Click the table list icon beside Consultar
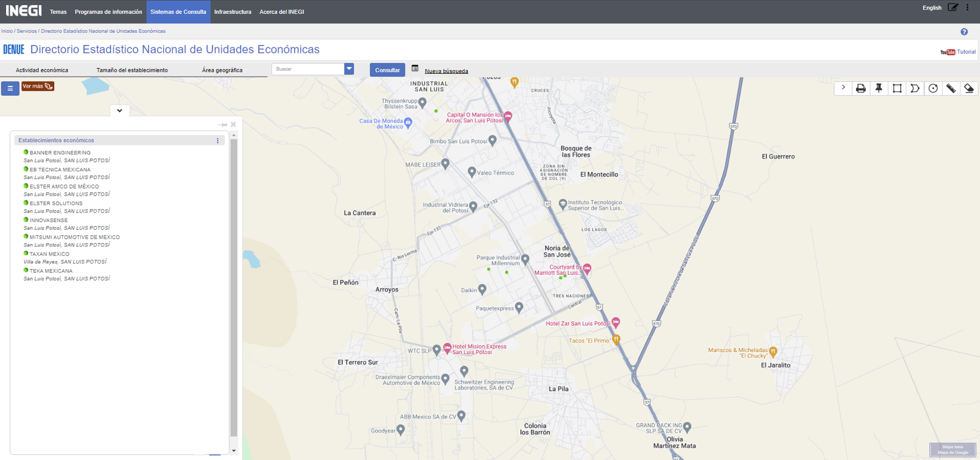The width and height of the screenshot is (980, 460). click(x=415, y=69)
